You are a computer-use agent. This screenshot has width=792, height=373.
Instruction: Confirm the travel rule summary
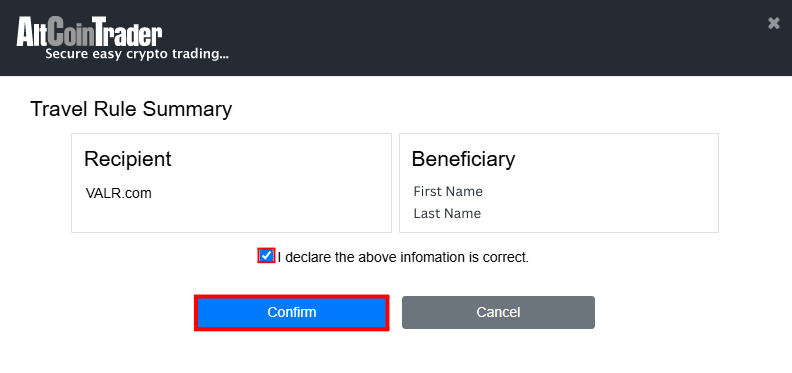291,313
